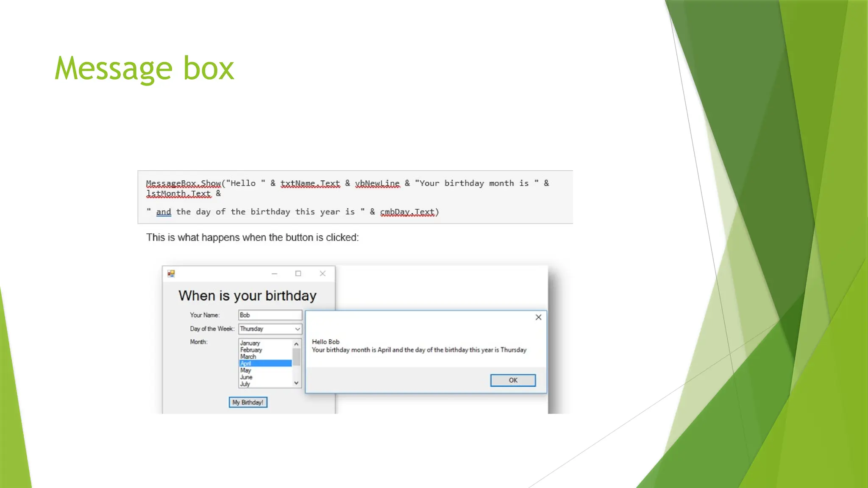The height and width of the screenshot is (488, 868).
Task: Click the form's application icon in title bar
Action: pyautogui.click(x=171, y=274)
